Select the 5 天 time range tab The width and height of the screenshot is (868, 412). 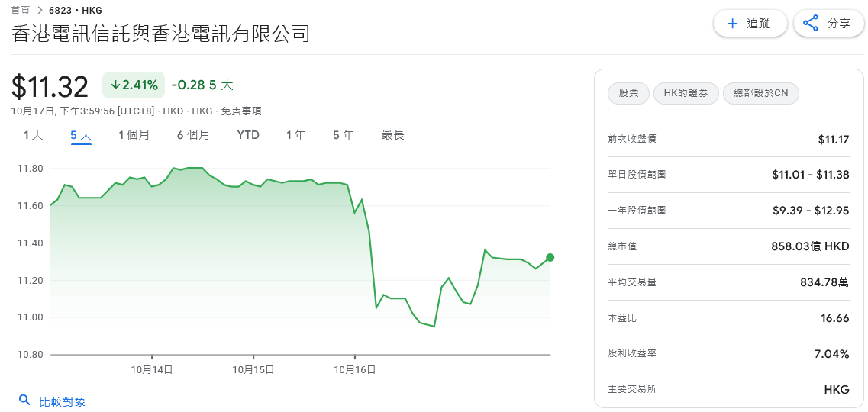(x=81, y=135)
